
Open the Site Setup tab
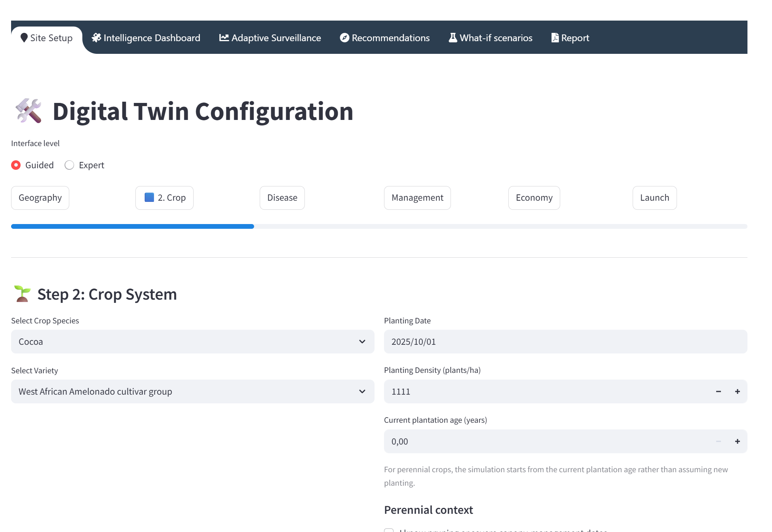47,38
